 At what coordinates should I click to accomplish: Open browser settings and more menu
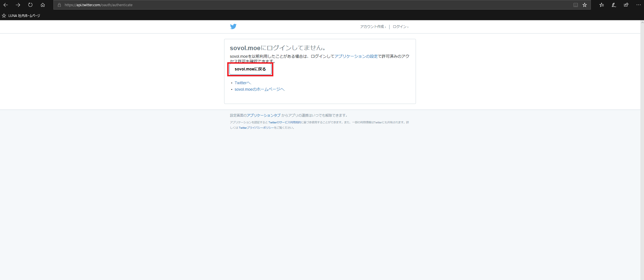click(638, 5)
